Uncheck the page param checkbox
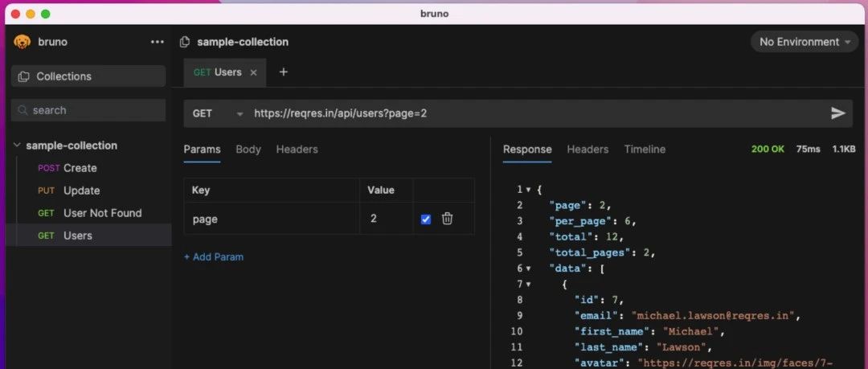 (426, 219)
